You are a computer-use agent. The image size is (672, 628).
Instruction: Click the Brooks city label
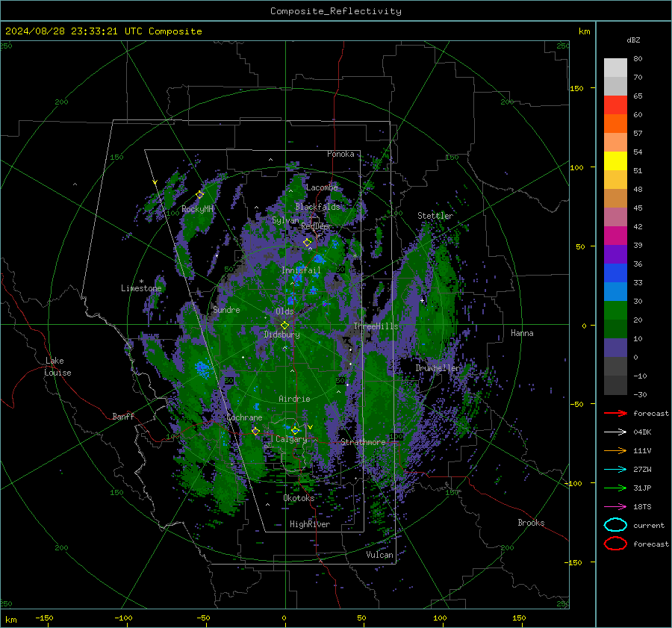coord(531,523)
